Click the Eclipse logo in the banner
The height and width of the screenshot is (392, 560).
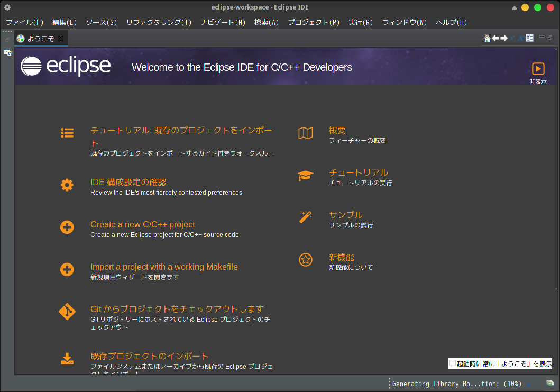(x=66, y=66)
